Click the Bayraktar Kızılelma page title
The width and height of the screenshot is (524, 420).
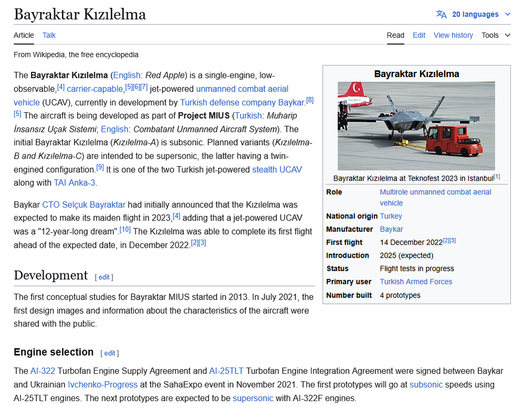coord(80,14)
